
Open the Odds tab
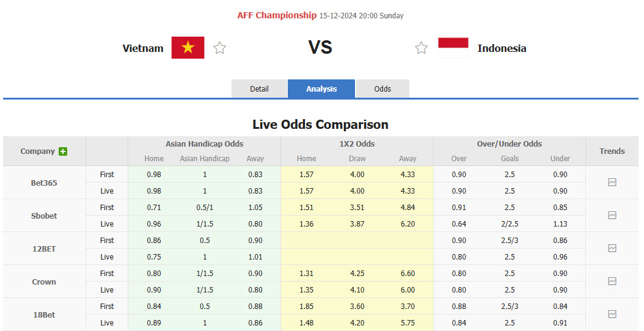coord(382,89)
